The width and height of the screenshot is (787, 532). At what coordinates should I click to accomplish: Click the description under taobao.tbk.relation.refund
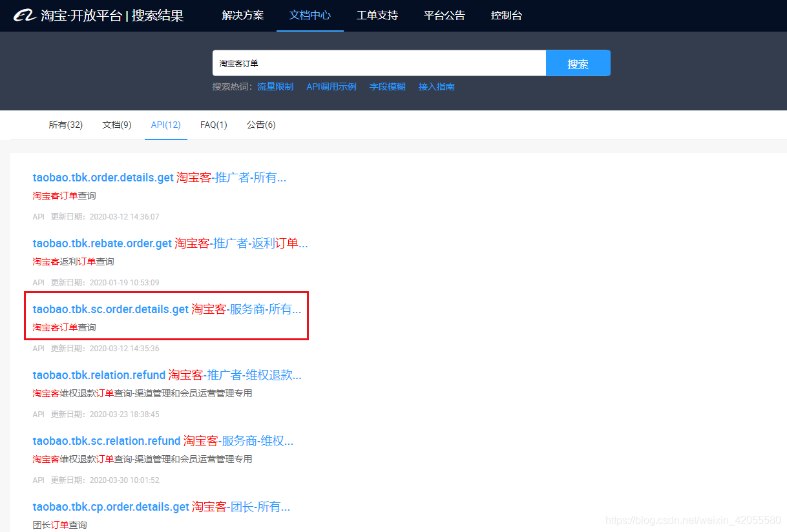coord(142,393)
